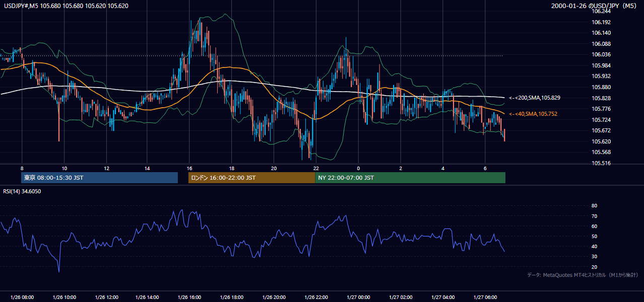Click the 106.036 price axis label
Image resolution: width=644 pixels, height=302 pixels.
(x=602, y=54)
